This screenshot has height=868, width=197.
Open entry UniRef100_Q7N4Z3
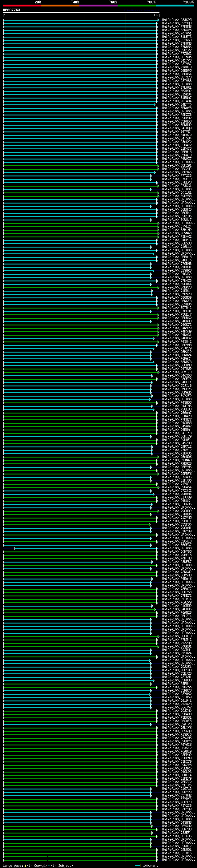177,281
